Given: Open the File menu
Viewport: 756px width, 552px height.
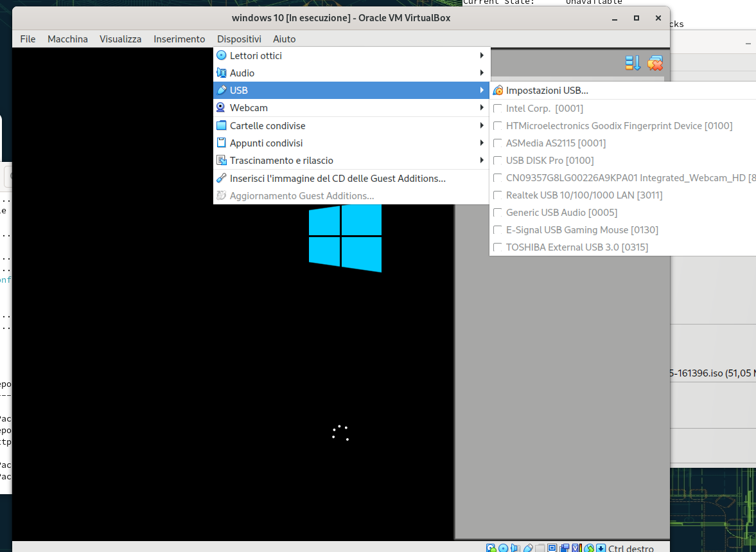Looking at the screenshot, I should pyautogui.click(x=28, y=39).
